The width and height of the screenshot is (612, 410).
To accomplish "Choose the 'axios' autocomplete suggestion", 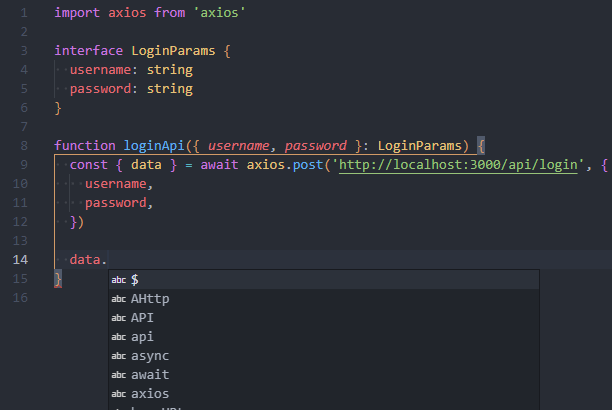I will coord(324,394).
